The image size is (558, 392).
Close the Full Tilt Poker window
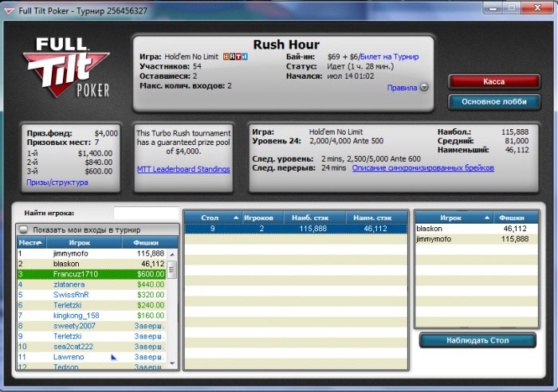(x=538, y=8)
